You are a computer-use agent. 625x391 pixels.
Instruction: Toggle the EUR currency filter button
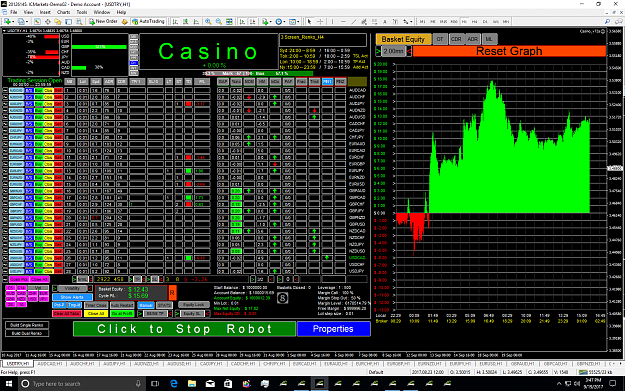pos(43,293)
